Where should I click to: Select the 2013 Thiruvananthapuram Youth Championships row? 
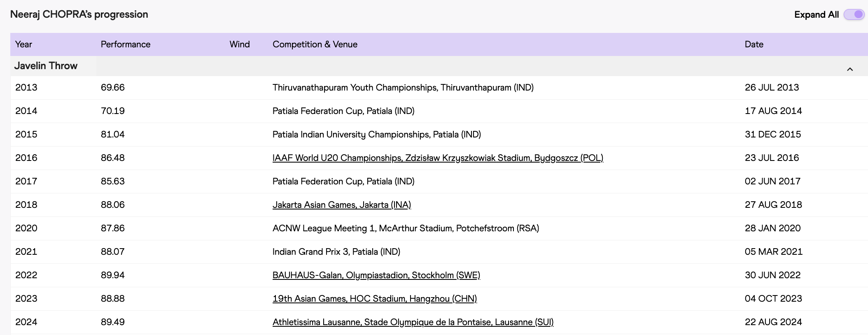(x=439, y=88)
